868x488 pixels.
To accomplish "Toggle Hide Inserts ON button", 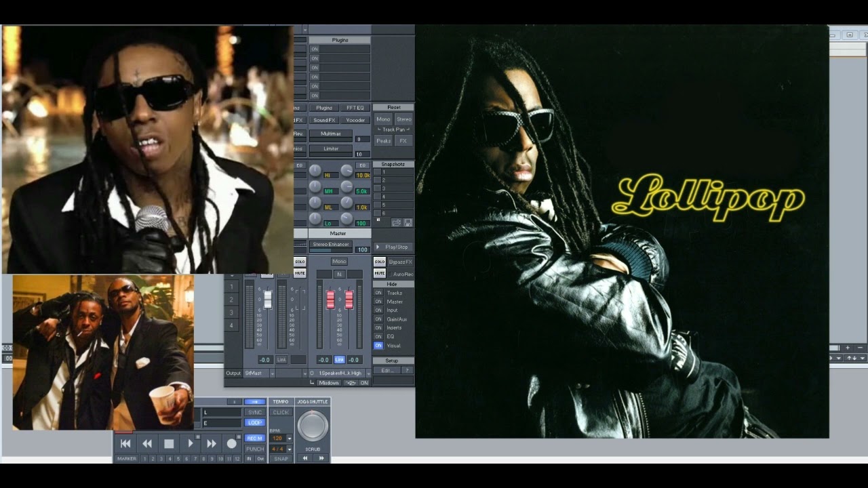I will (x=378, y=327).
